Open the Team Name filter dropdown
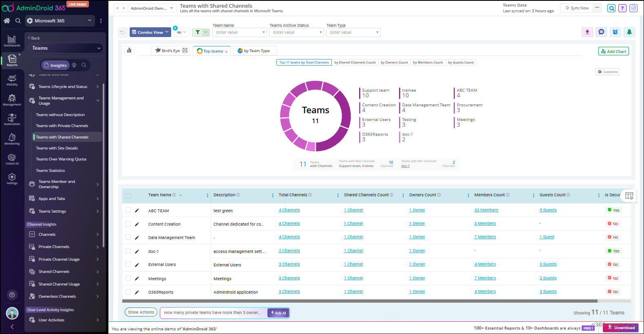This screenshot has width=644, height=334. [240, 32]
